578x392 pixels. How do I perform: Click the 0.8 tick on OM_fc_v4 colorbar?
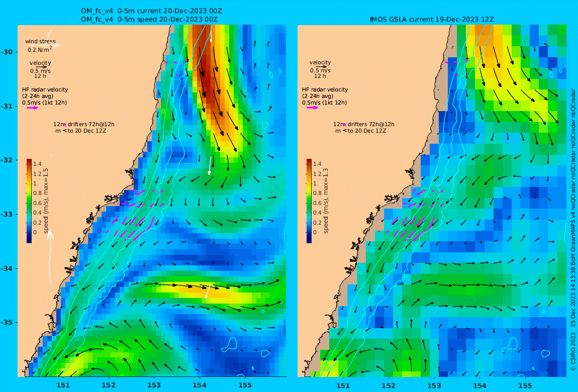tap(37, 193)
